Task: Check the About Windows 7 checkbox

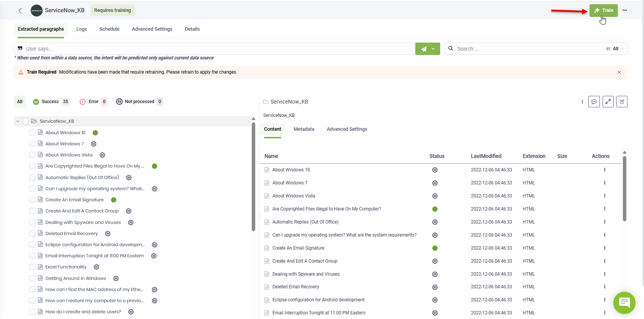Action: pyautogui.click(x=33, y=144)
